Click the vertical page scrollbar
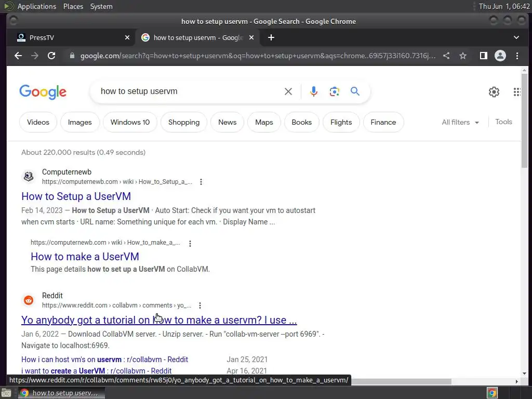 525,121
